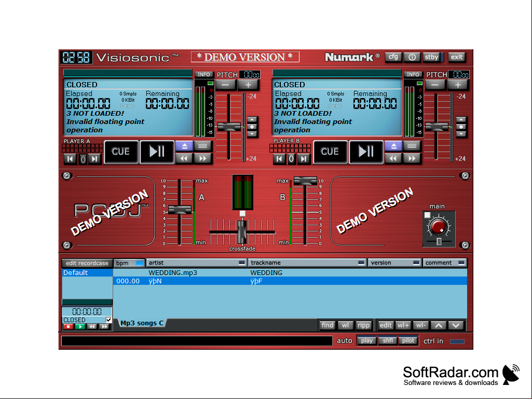Click the stby standby button

432,57
